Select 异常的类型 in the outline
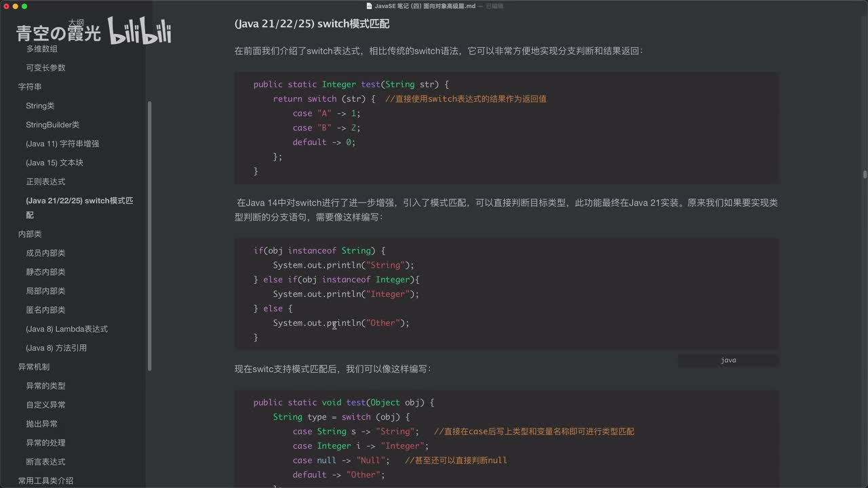This screenshot has height=488, width=868. pos(45,386)
